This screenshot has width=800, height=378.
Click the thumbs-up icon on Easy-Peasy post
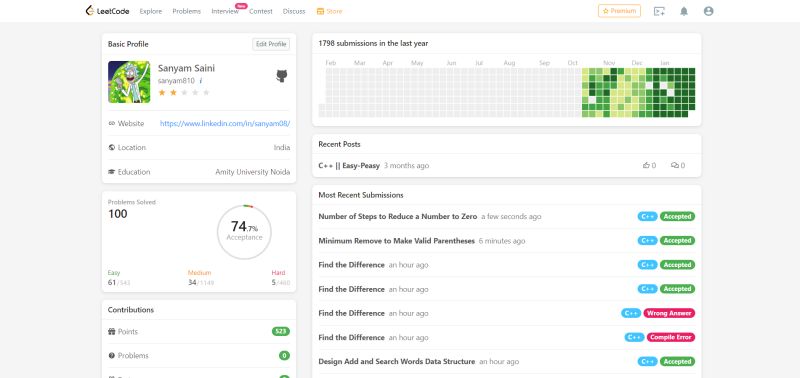tap(646, 165)
